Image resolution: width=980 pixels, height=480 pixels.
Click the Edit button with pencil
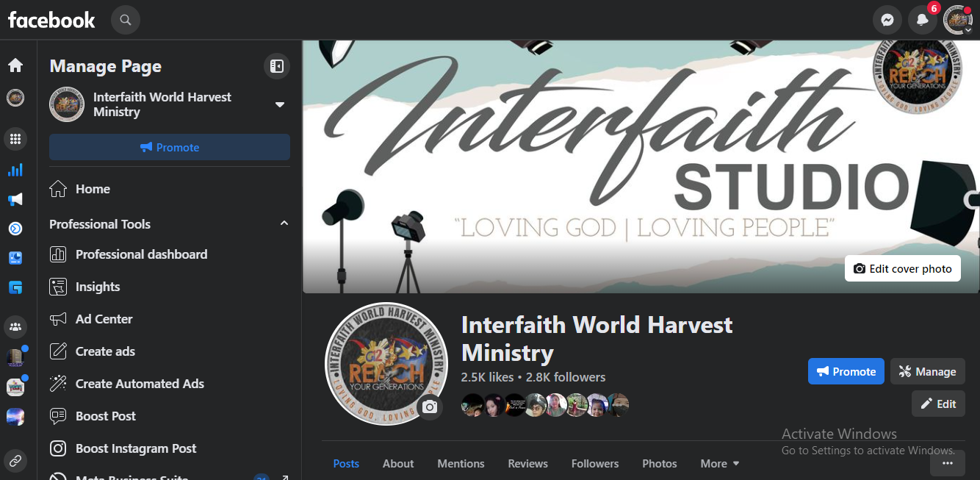(x=938, y=404)
